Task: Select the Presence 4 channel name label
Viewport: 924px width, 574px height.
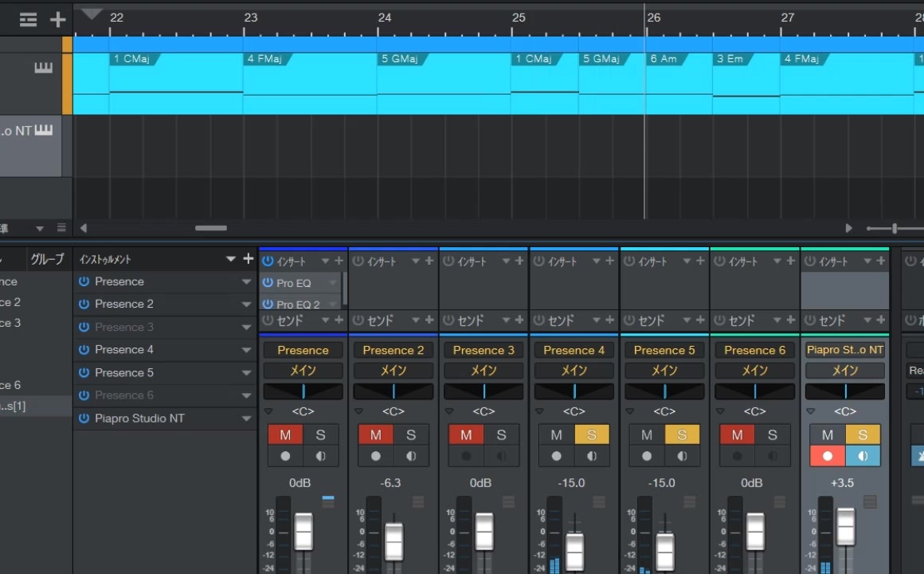Action: (574, 350)
